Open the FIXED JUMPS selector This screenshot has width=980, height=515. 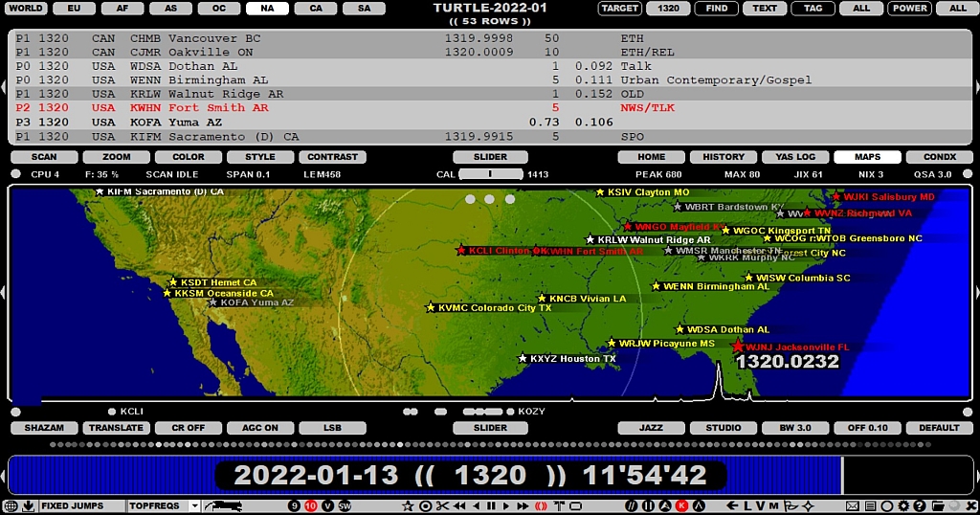click(81, 505)
